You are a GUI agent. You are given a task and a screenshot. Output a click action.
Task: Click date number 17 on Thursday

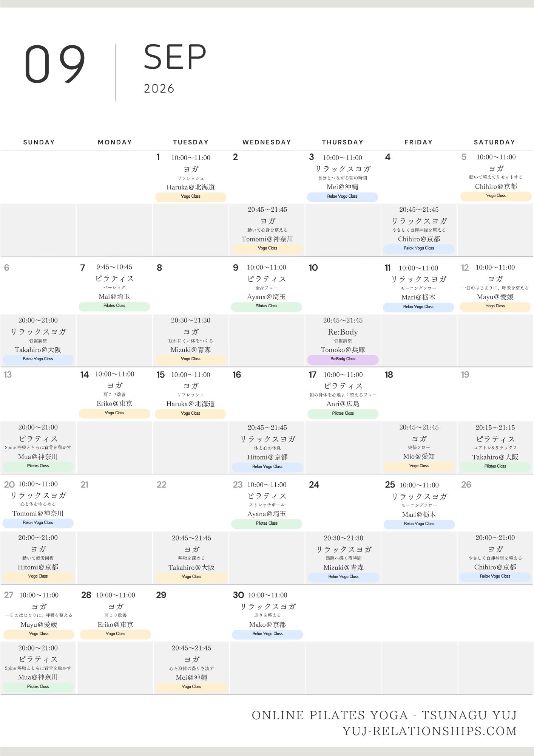point(313,375)
